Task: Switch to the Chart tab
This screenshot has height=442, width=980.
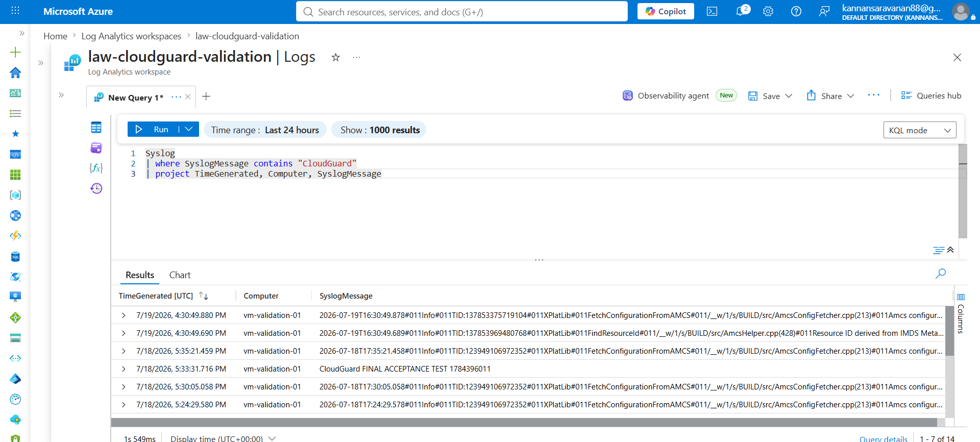Action: click(180, 275)
